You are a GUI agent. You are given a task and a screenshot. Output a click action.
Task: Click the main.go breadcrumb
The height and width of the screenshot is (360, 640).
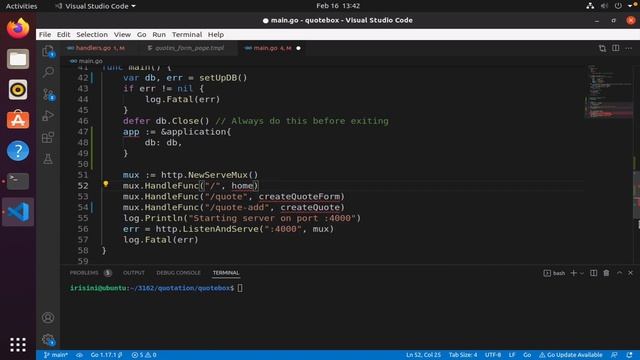86,61
